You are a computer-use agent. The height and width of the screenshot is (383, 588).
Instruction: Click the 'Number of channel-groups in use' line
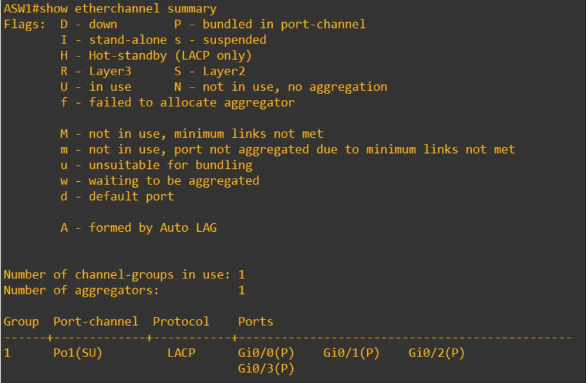click(x=124, y=275)
